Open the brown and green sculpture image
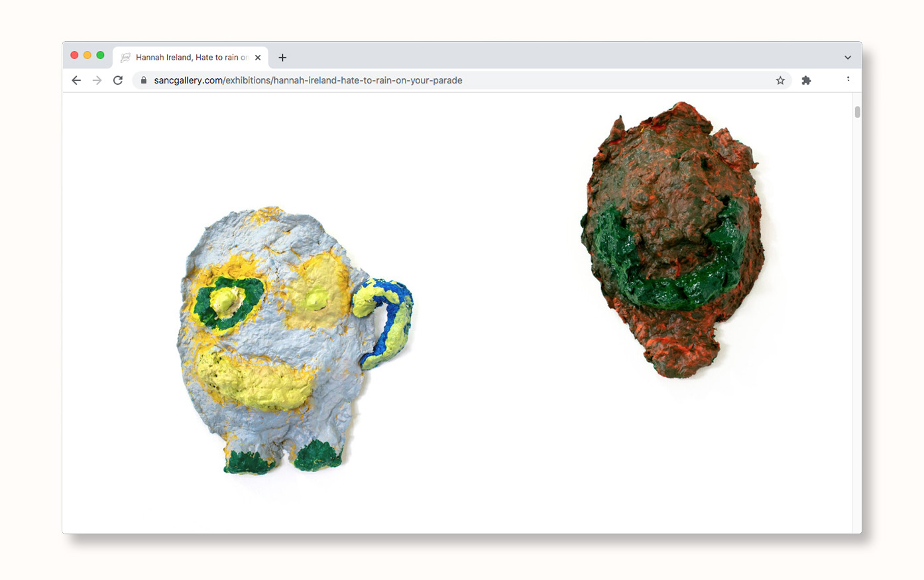Viewport: 924px width, 580px height. pyautogui.click(x=673, y=240)
